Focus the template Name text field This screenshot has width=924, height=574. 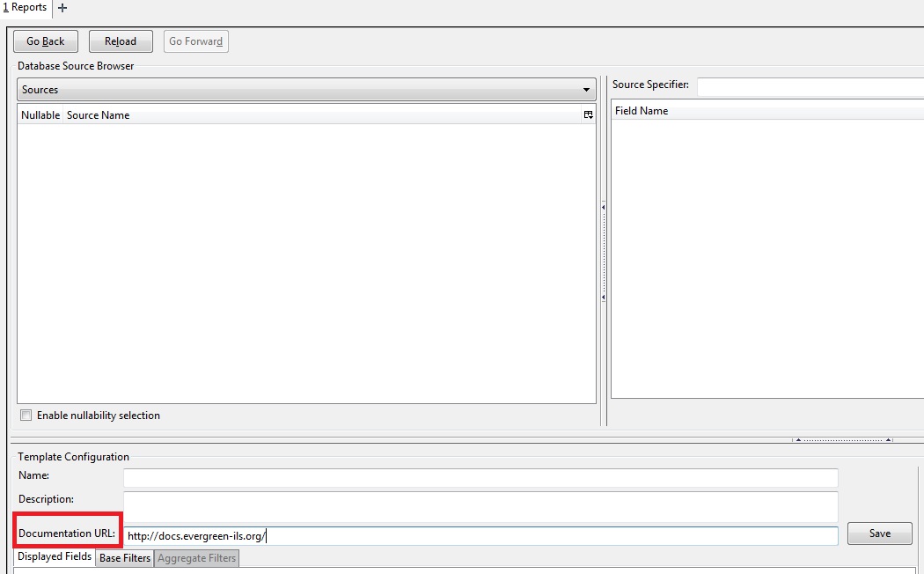[x=480, y=477]
